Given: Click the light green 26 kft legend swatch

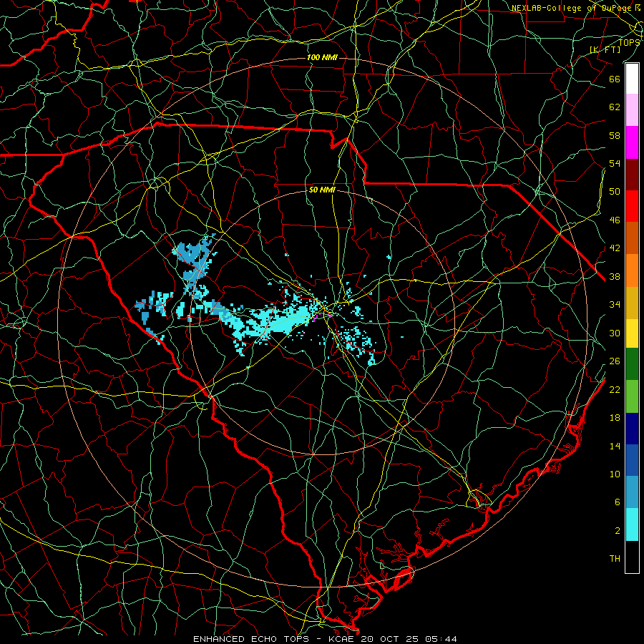Looking at the screenshot, I should (x=632, y=396).
